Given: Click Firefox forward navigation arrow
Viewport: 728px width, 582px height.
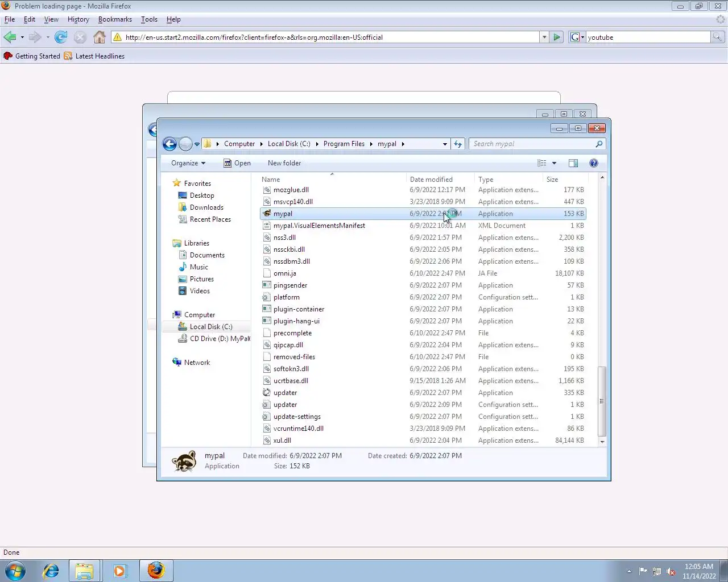Looking at the screenshot, I should click(x=35, y=38).
